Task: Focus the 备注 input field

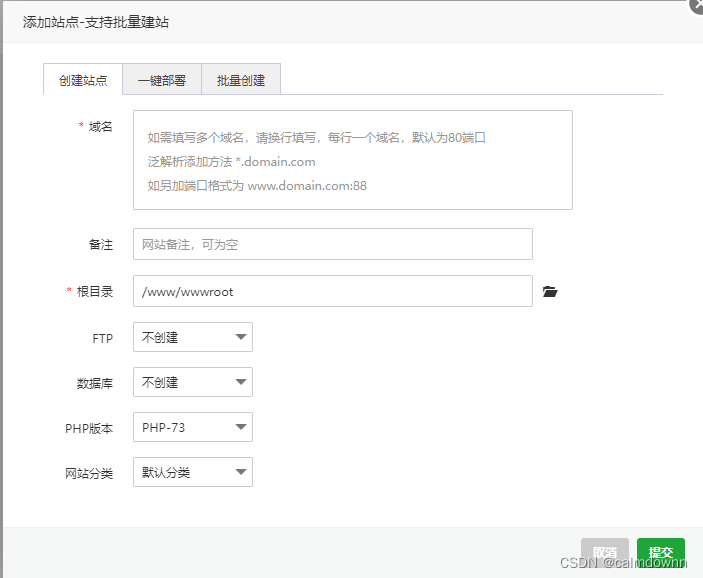Action: [333, 244]
